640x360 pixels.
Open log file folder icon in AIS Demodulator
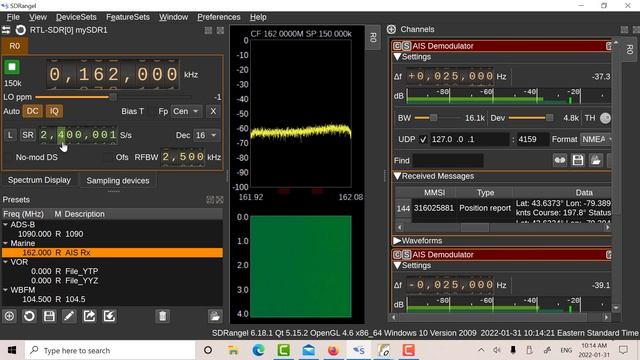(x=596, y=160)
